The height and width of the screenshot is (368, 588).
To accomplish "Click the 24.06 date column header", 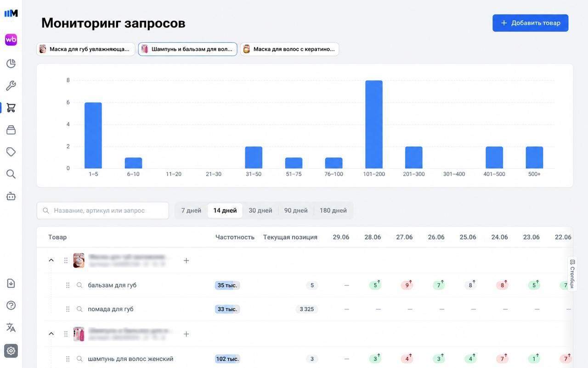I will (499, 237).
